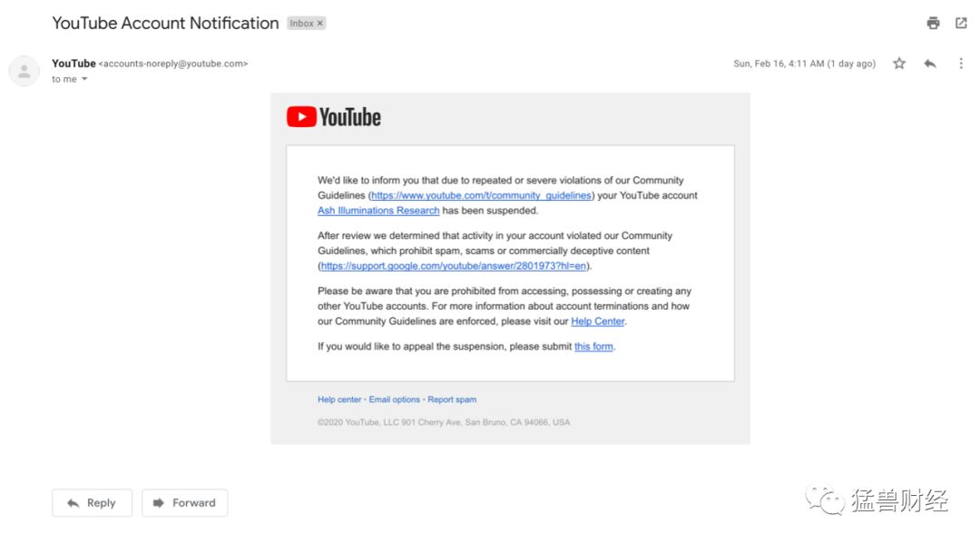
Task: Click the sender's avatar picture
Action: 24,71
